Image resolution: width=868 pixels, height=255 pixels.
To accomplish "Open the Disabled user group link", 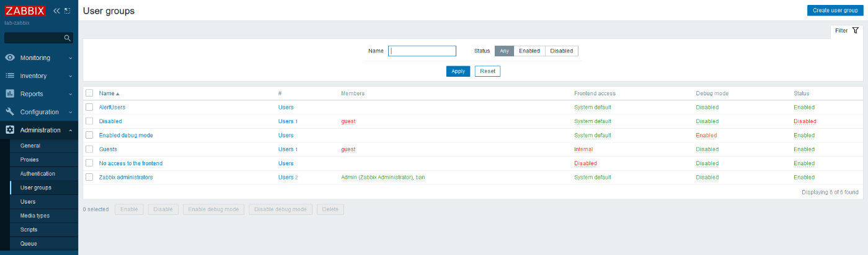I will 110,121.
